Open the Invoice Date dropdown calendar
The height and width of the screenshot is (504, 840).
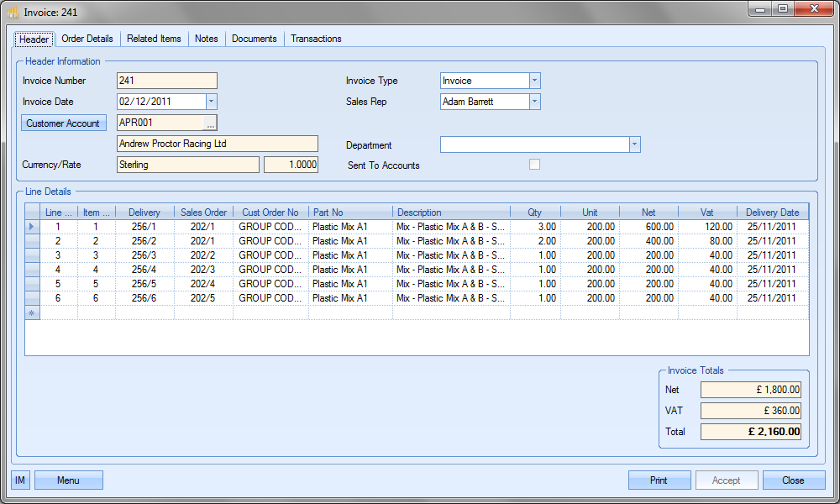(211, 102)
